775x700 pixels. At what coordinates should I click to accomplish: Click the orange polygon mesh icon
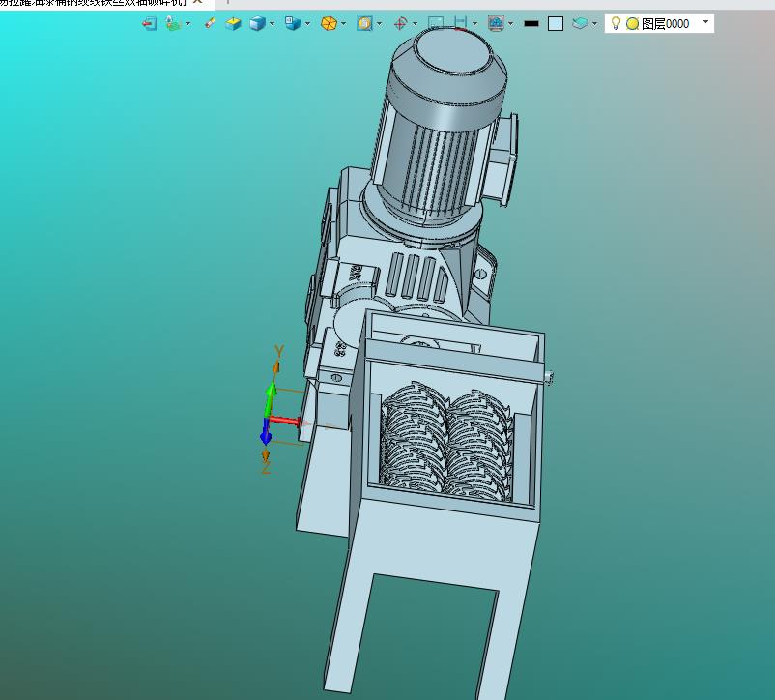[329, 24]
